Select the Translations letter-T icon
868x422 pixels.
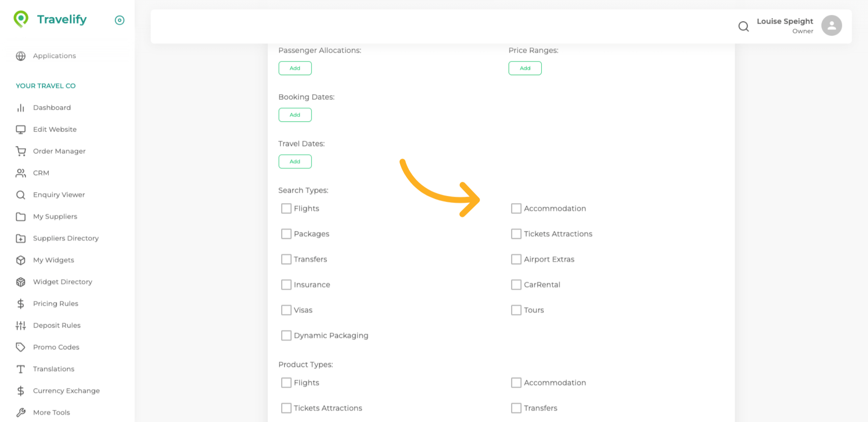(21, 369)
